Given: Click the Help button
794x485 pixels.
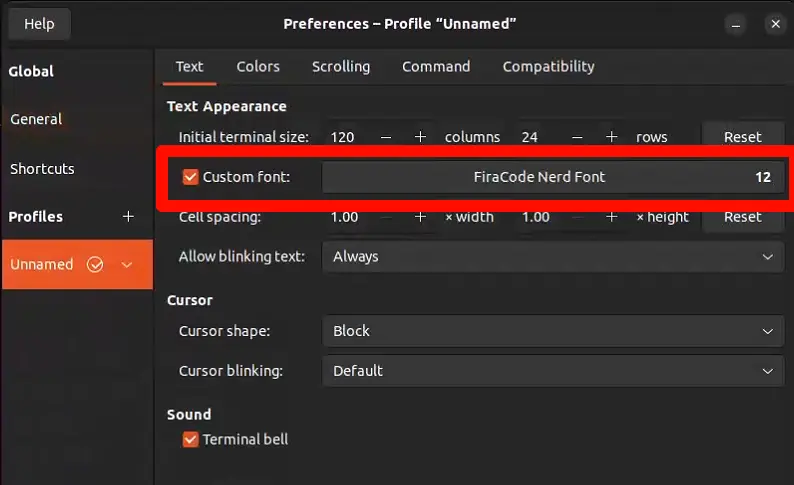Looking at the screenshot, I should pyautogui.click(x=39, y=24).
